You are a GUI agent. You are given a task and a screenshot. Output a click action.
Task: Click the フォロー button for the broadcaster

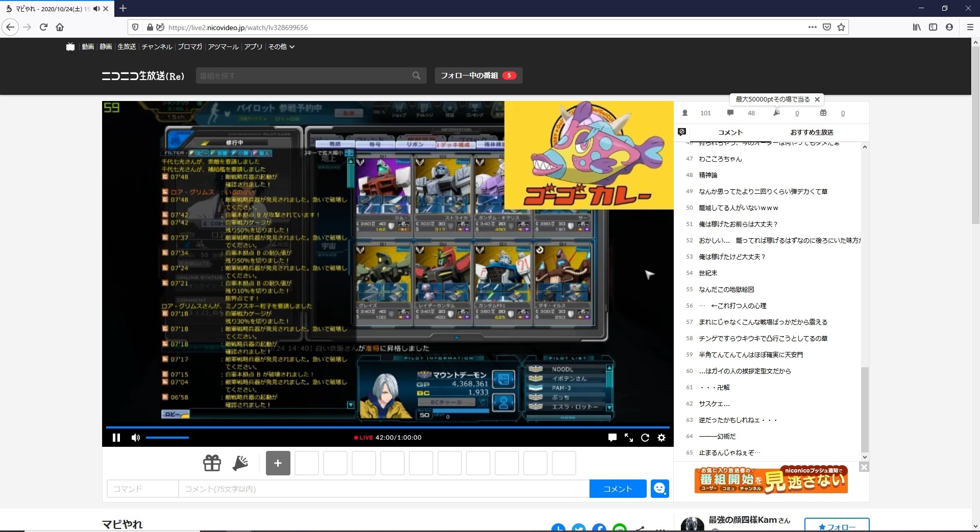point(837,525)
